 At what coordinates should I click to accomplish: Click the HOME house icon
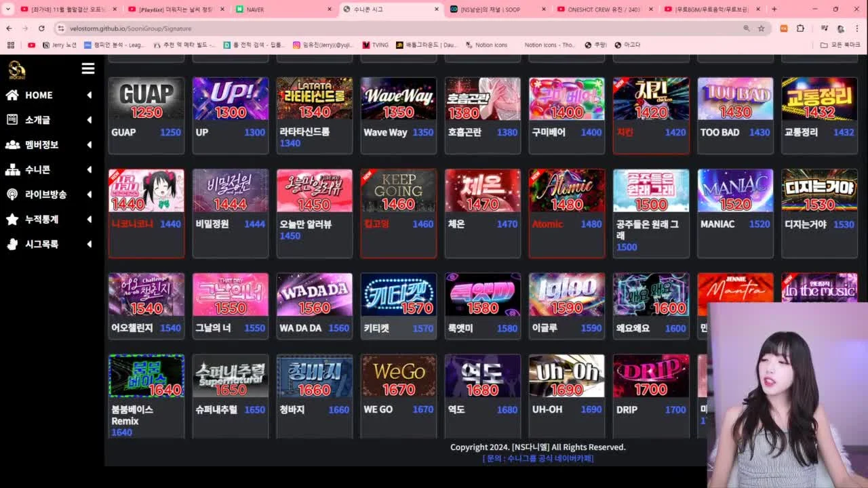12,95
